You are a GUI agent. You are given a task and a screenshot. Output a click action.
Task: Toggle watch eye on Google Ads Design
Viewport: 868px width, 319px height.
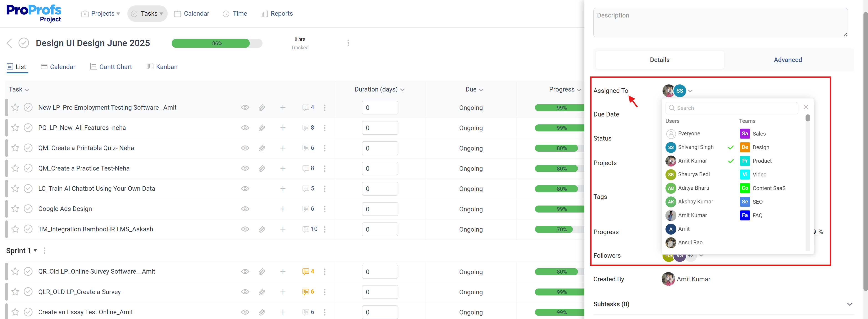(245, 209)
